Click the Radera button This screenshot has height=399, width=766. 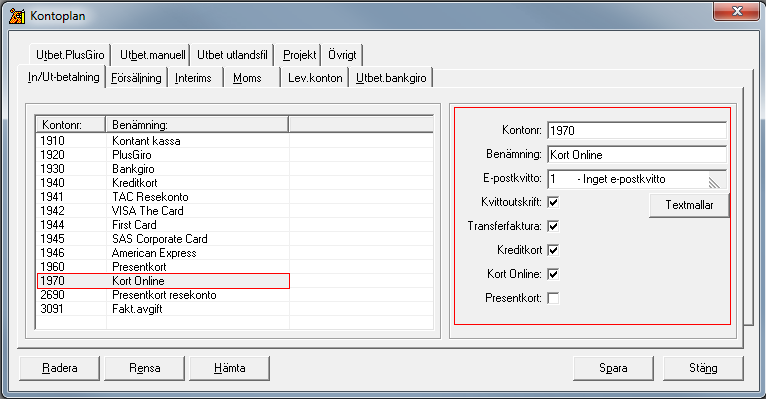point(60,368)
